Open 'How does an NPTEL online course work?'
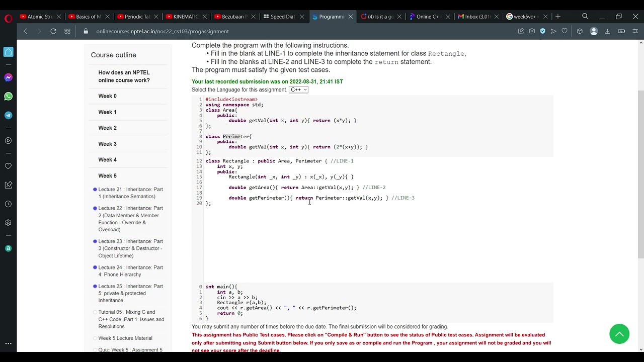The height and width of the screenshot is (362, 644). tap(124, 76)
